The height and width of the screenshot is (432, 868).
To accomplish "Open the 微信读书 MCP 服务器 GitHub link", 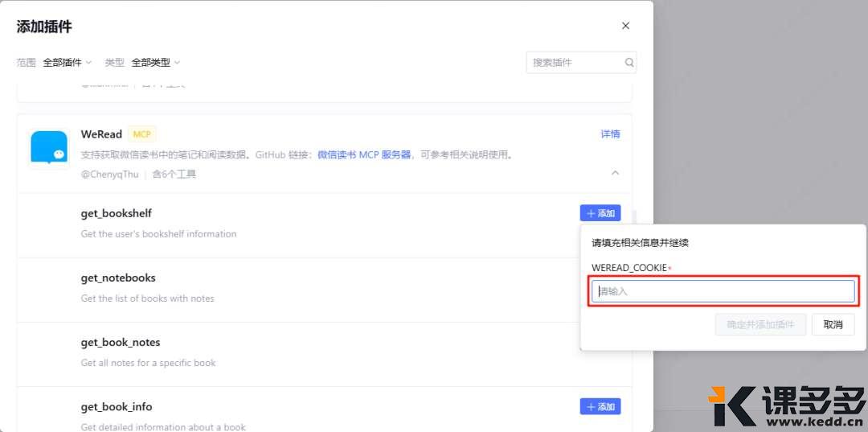I will pyautogui.click(x=364, y=154).
